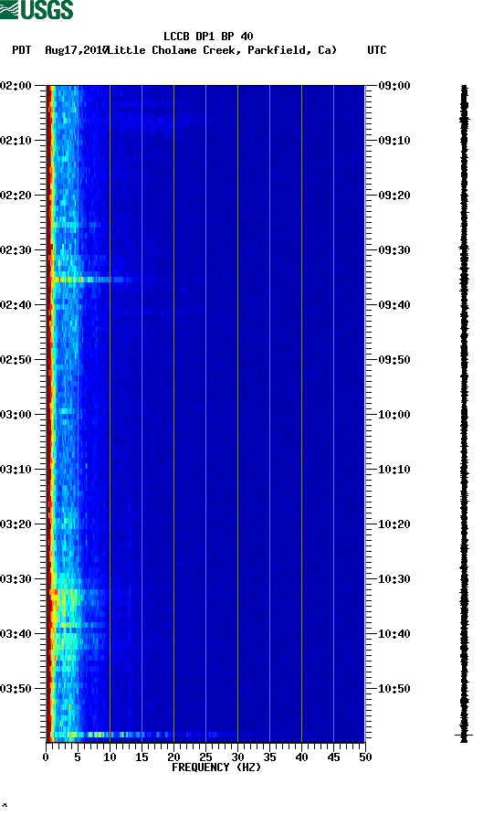Click the 10:50 UTC time label

(x=394, y=689)
